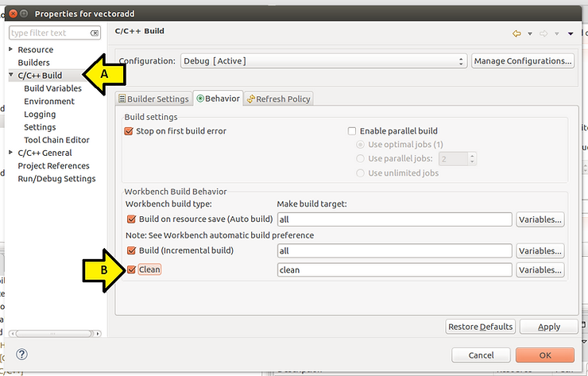Select Build Variables in the tree

(53, 88)
